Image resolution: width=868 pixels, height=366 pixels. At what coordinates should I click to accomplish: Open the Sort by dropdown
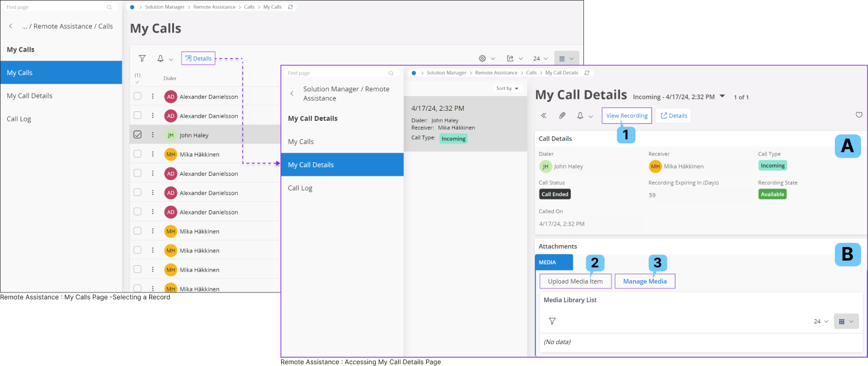[x=508, y=88]
